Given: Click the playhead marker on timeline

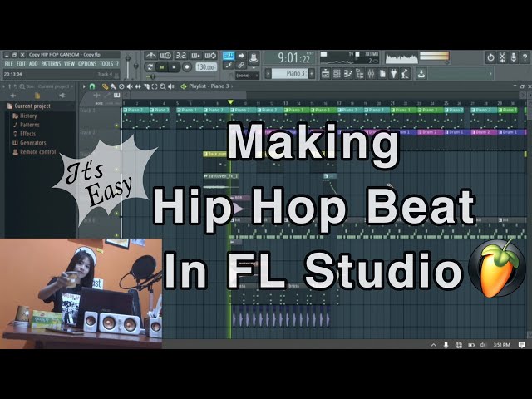Looking at the screenshot, I should pos(230,102).
